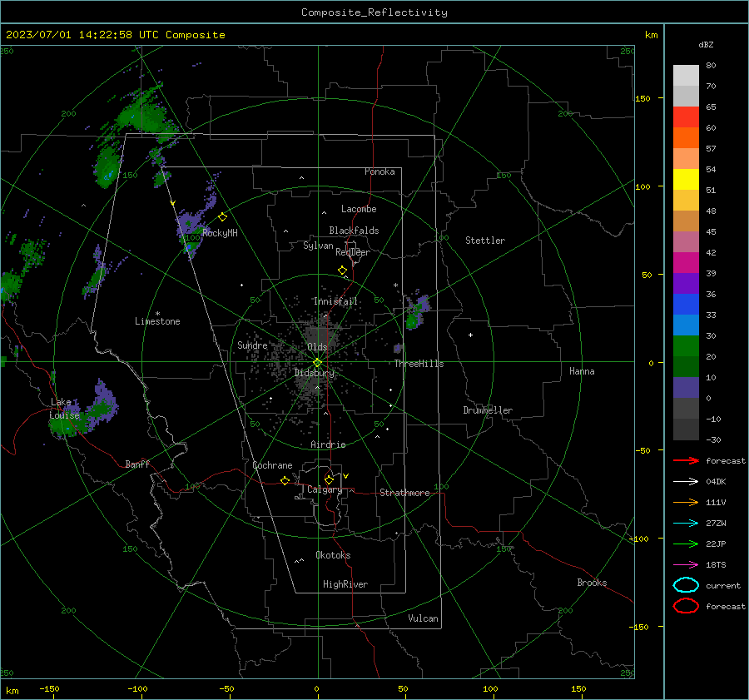
Task: Click the red forecast arrow in legend
Action: tap(686, 460)
